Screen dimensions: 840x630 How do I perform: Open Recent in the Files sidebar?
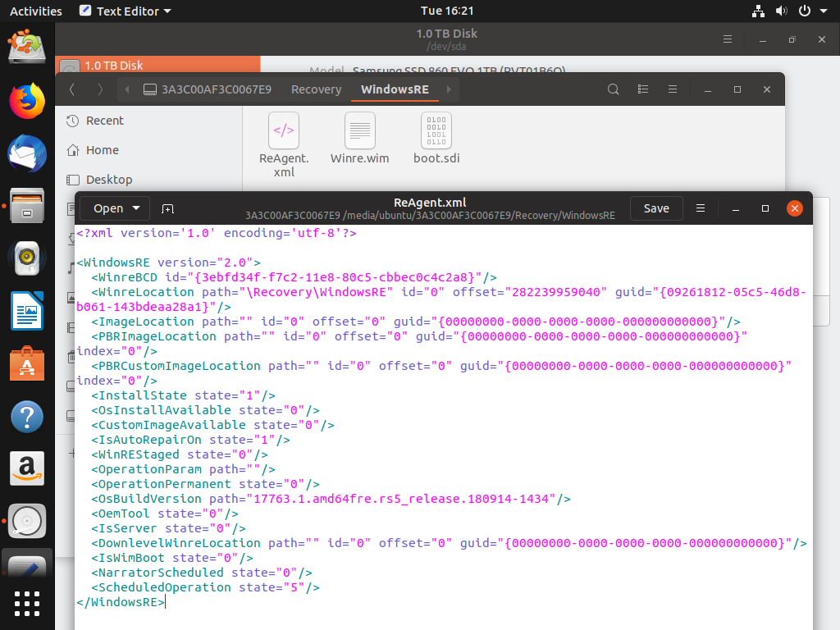[104, 121]
